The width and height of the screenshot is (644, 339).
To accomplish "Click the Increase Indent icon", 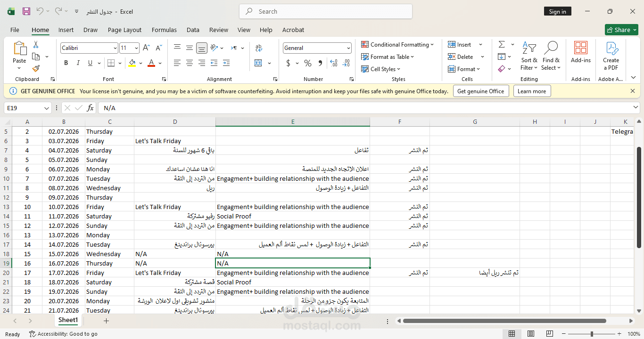I will 226,63.
